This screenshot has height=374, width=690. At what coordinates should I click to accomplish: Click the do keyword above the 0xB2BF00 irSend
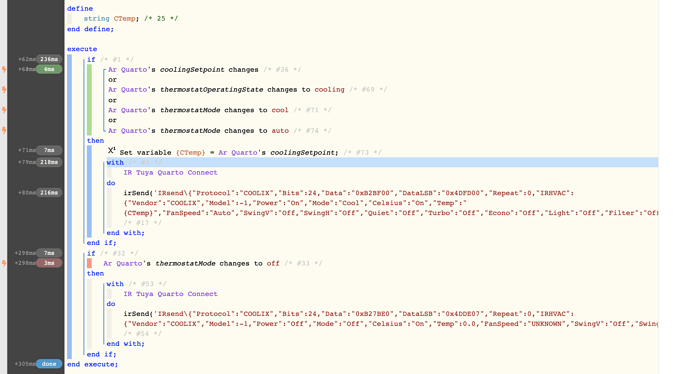pyautogui.click(x=111, y=183)
